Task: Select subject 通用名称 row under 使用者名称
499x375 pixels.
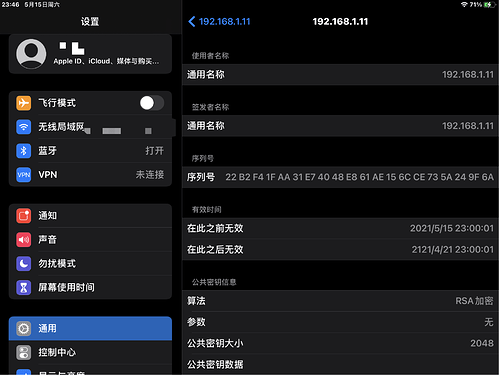Action: point(340,75)
